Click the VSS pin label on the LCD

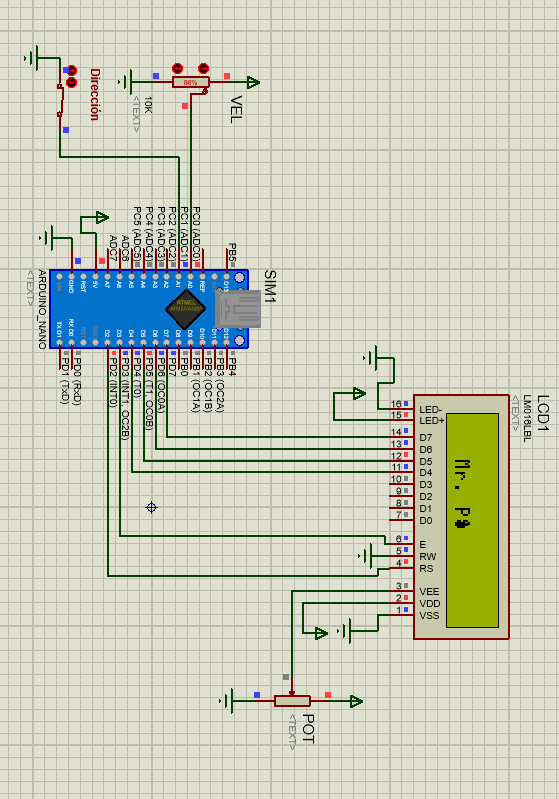click(429, 616)
